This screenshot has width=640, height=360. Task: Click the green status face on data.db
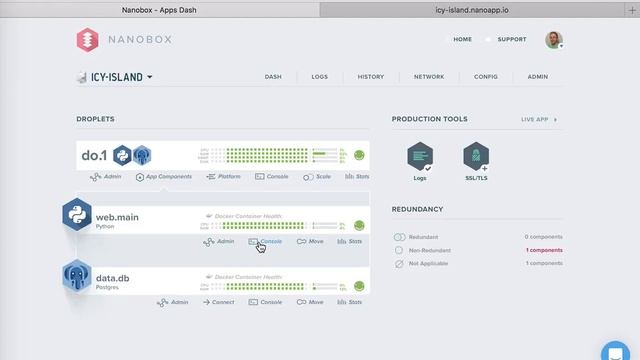(x=359, y=286)
